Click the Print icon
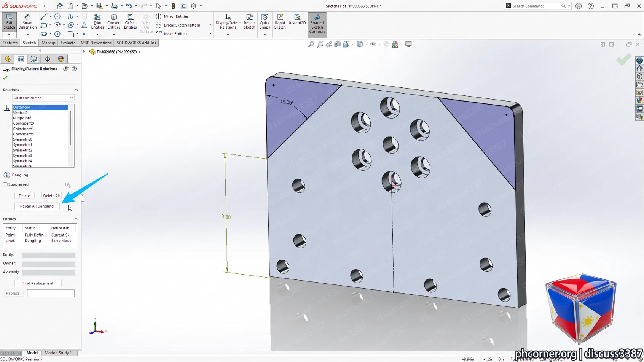This screenshot has width=644, height=362. [114, 6]
